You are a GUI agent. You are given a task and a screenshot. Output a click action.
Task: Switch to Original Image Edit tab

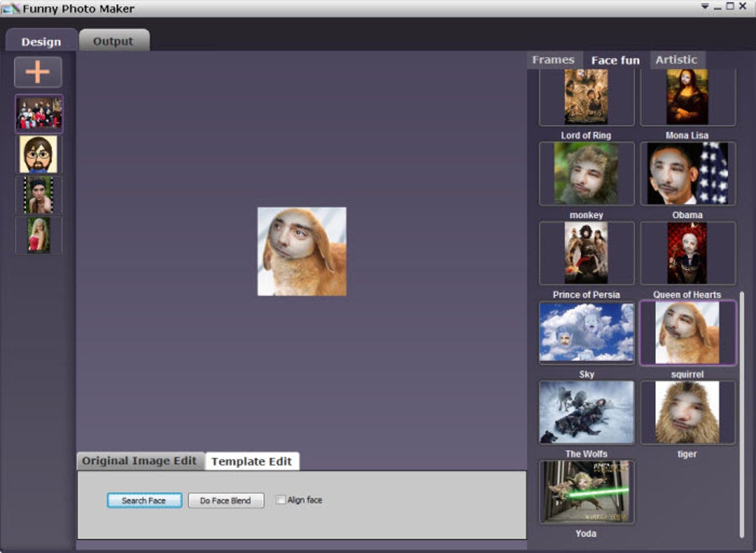pos(140,461)
